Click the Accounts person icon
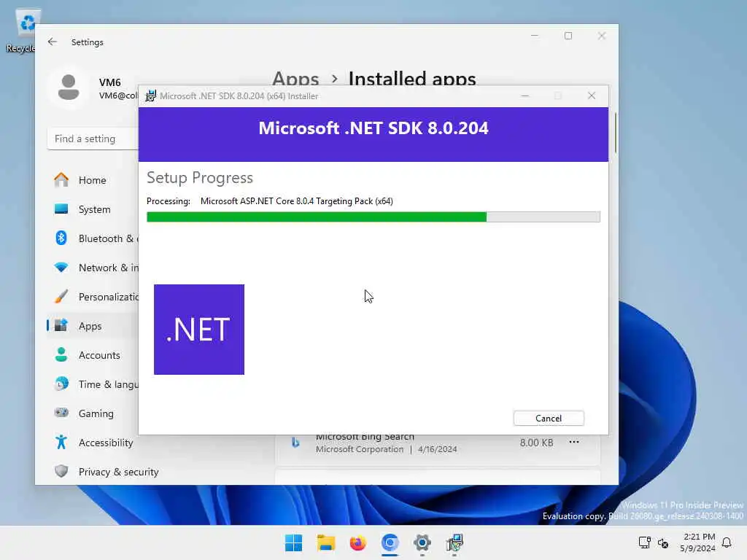This screenshot has height=560, width=747. 61,354
